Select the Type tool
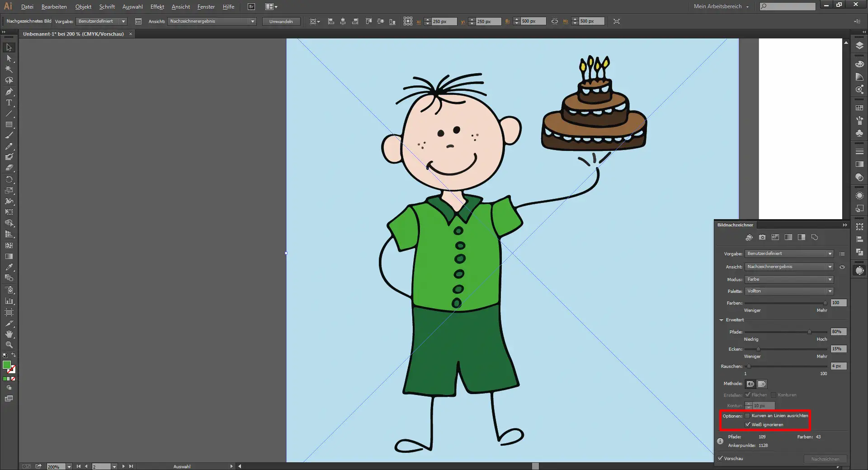The image size is (868, 470). tap(9, 103)
